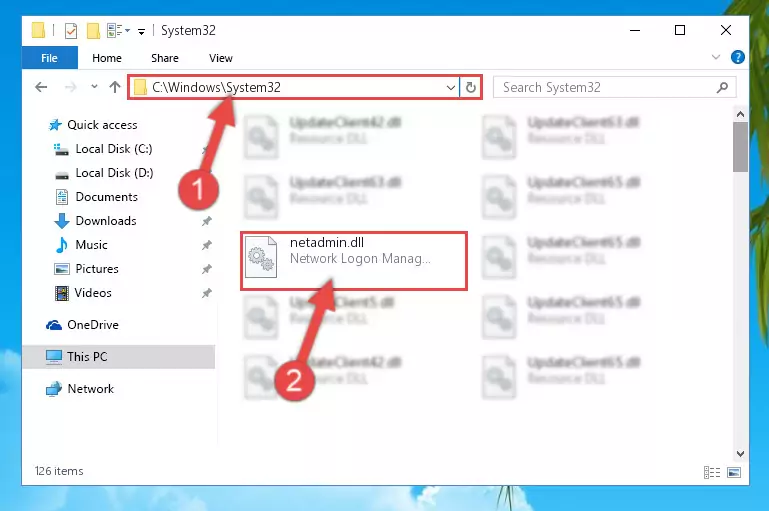
Task: Open the address bar history dropdown
Action: 451,88
